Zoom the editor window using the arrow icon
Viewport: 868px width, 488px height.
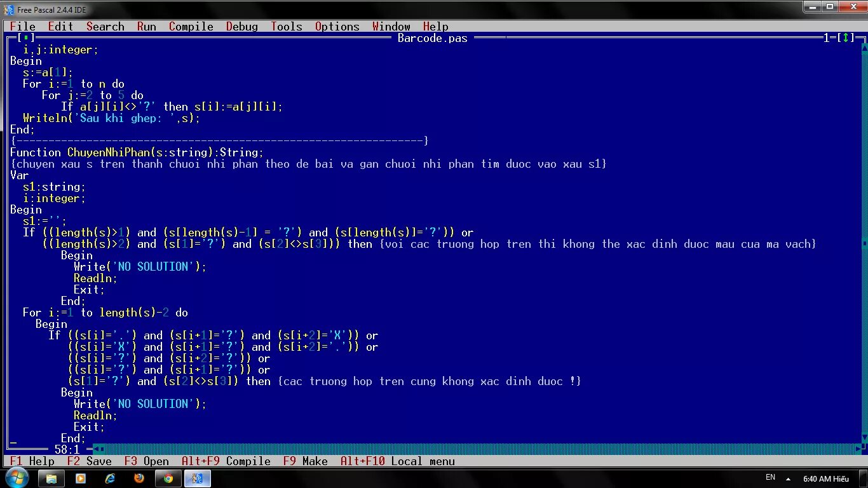(x=846, y=38)
